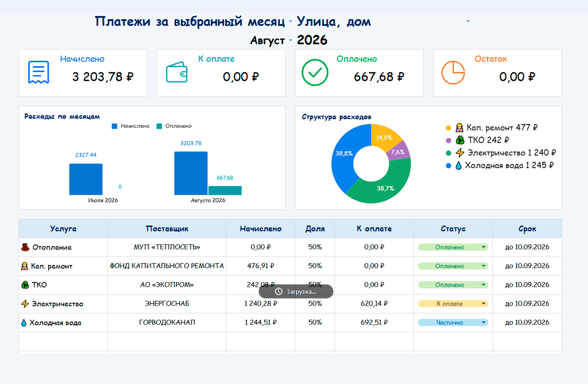
Task: Click the Расходы по месяцам chart title
Action: tap(62, 116)
